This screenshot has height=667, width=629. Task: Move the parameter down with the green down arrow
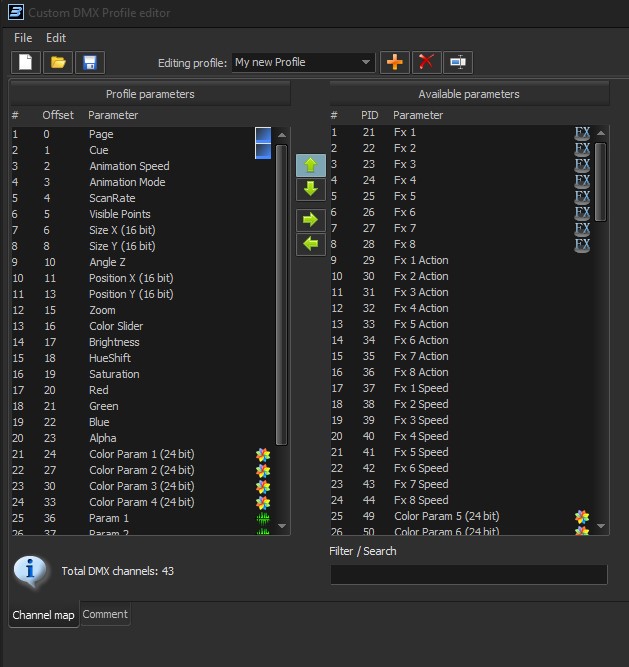coord(310,189)
